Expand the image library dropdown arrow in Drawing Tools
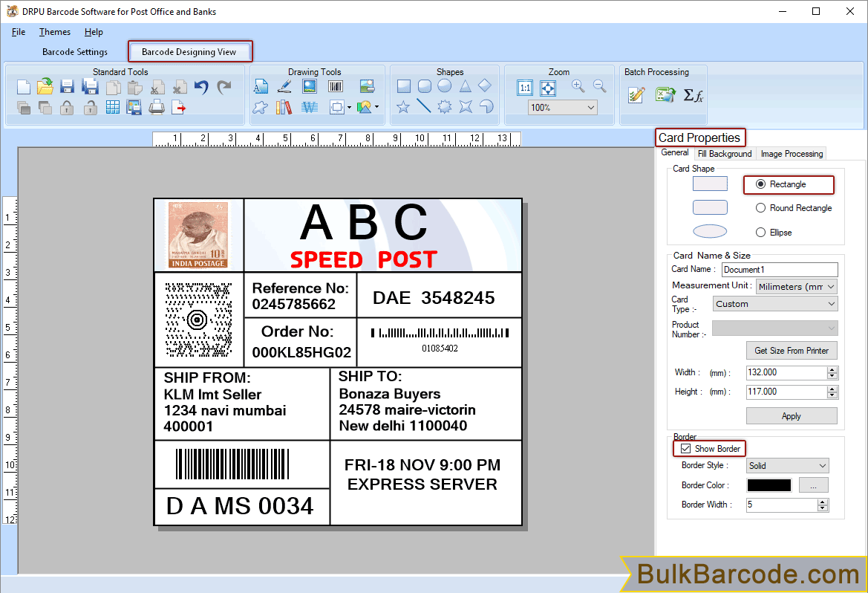 pyautogui.click(x=377, y=107)
